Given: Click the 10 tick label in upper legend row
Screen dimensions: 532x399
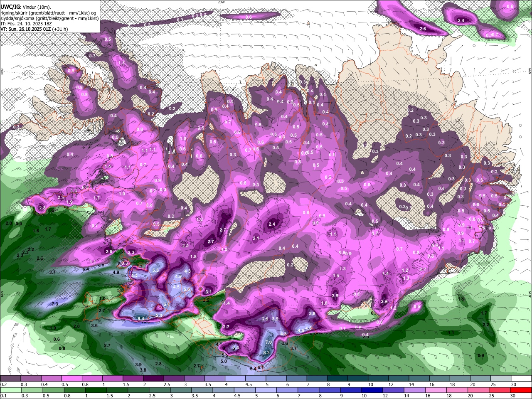Looking at the screenshot, I should (x=370, y=384).
